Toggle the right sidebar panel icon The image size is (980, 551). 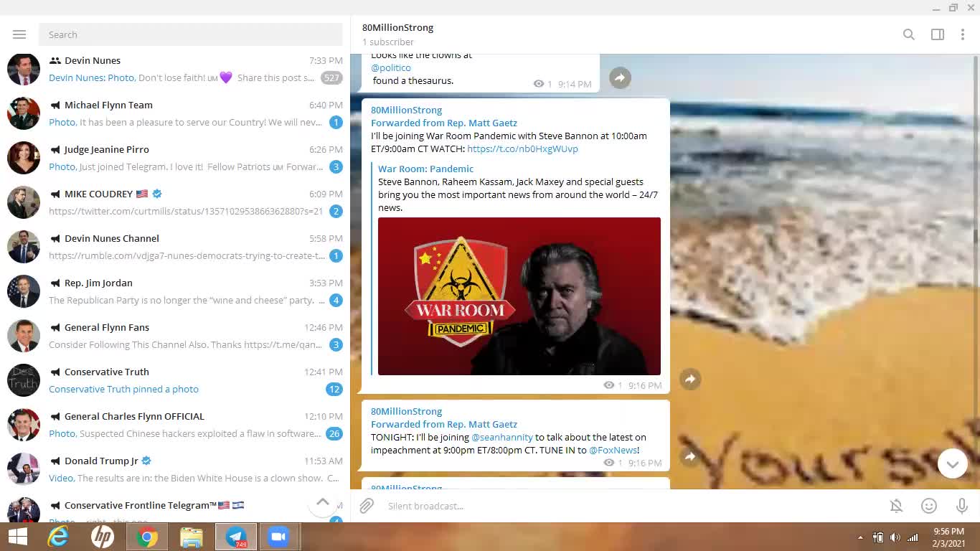938,34
